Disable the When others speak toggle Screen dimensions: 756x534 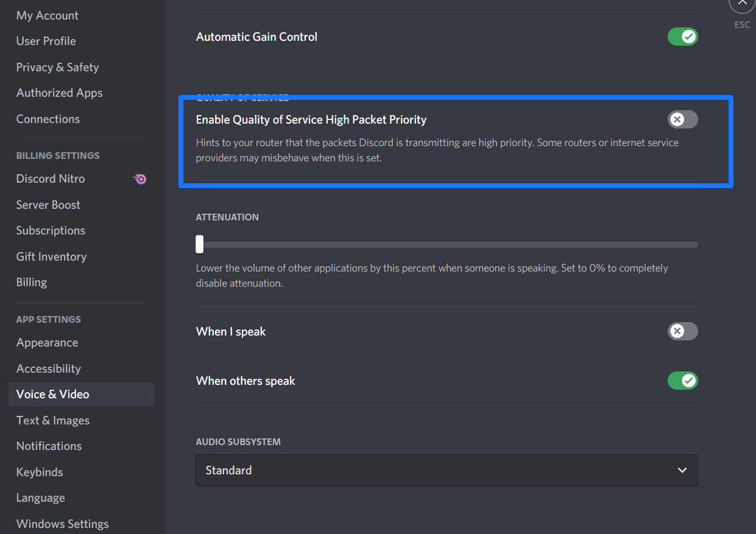[682, 381]
